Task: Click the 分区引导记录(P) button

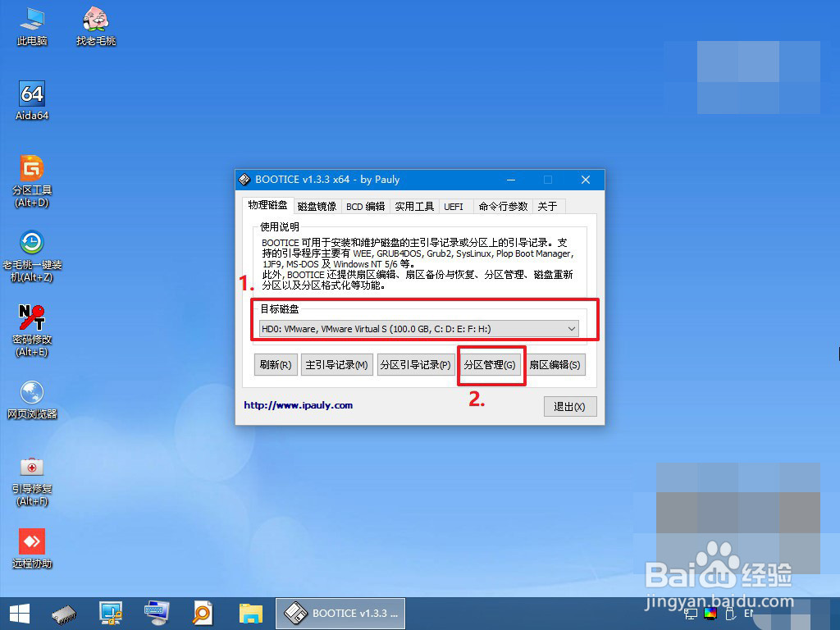Action: point(415,365)
